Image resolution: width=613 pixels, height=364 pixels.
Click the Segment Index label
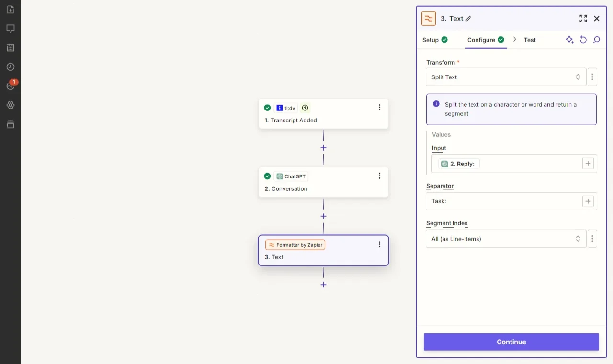(447, 223)
